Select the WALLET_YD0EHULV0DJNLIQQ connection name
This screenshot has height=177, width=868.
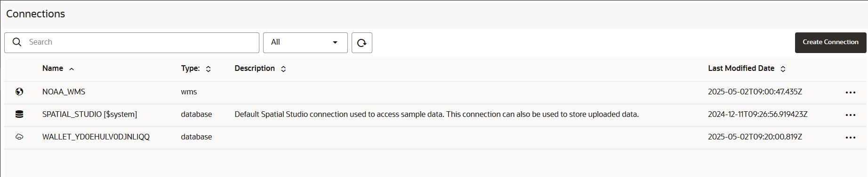(96, 137)
